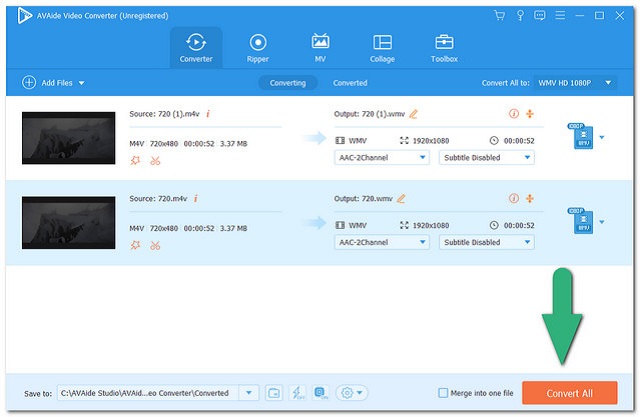
Task: Select the 720 (1).m4v video thumbnail
Action: [x=69, y=138]
